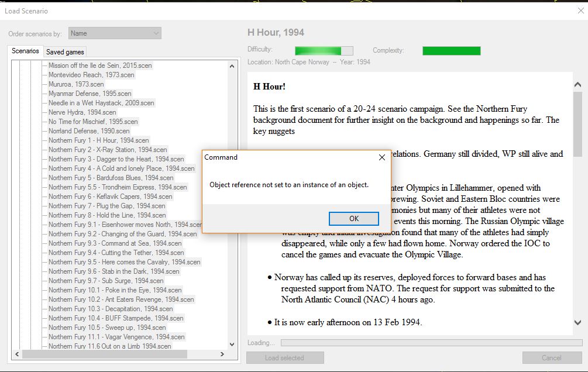
Task: Select Northern Fury 8 - Hold the Line
Action: coord(107,215)
